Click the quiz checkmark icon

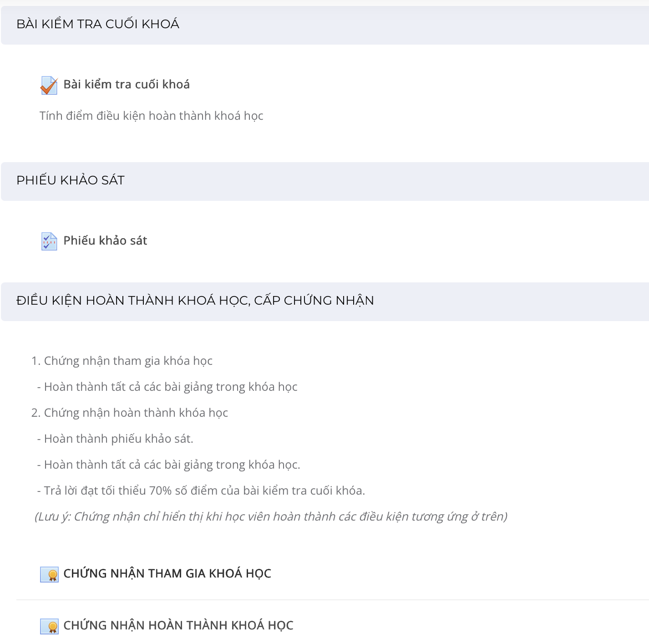49,85
